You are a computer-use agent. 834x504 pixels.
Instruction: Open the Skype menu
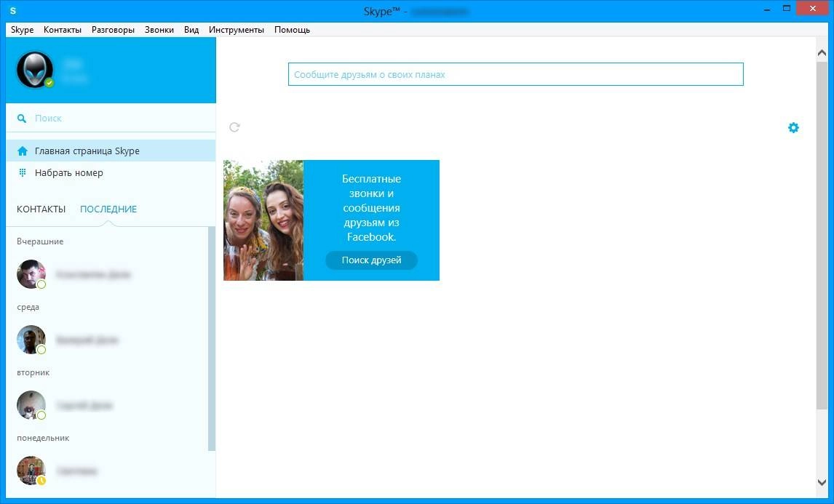[x=22, y=30]
